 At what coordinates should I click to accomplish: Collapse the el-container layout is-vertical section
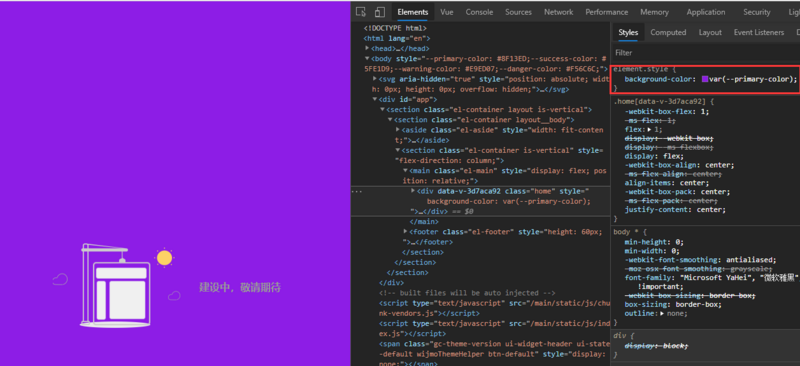[x=383, y=109]
